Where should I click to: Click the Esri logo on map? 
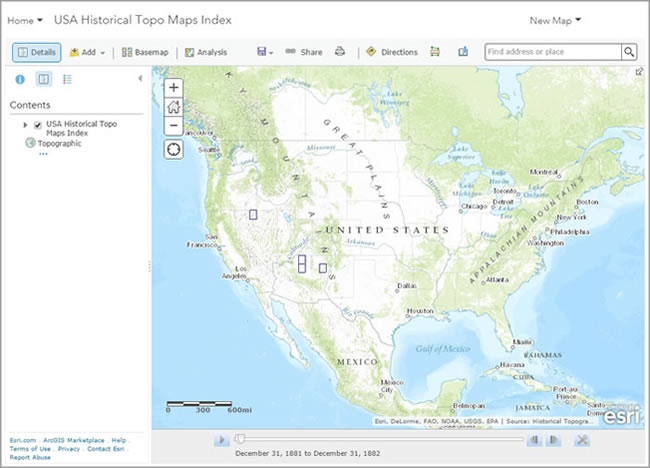621,416
